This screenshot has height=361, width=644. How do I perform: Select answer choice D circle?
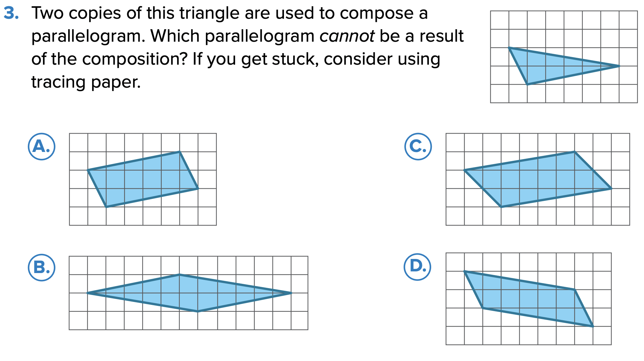[417, 266]
